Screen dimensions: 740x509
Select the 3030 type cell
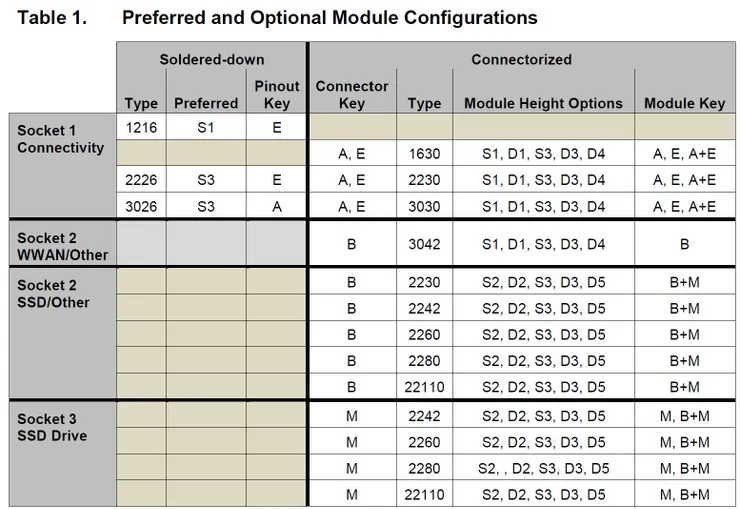(x=424, y=206)
